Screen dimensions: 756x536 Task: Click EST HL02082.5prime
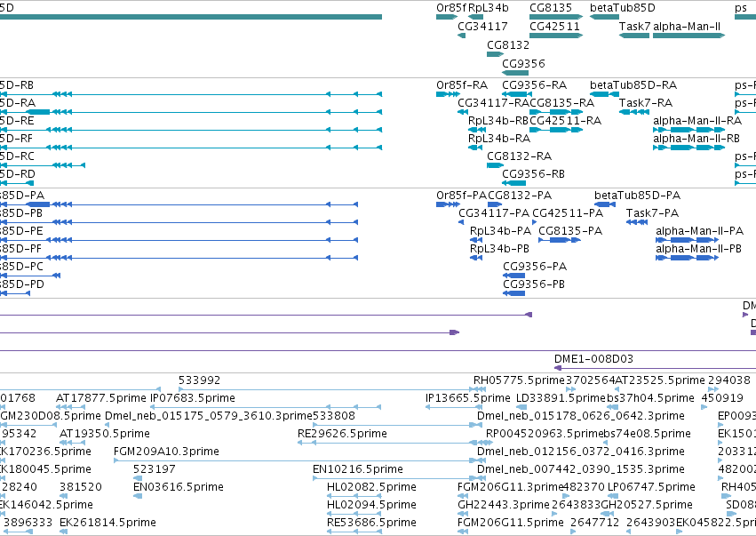click(x=371, y=487)
